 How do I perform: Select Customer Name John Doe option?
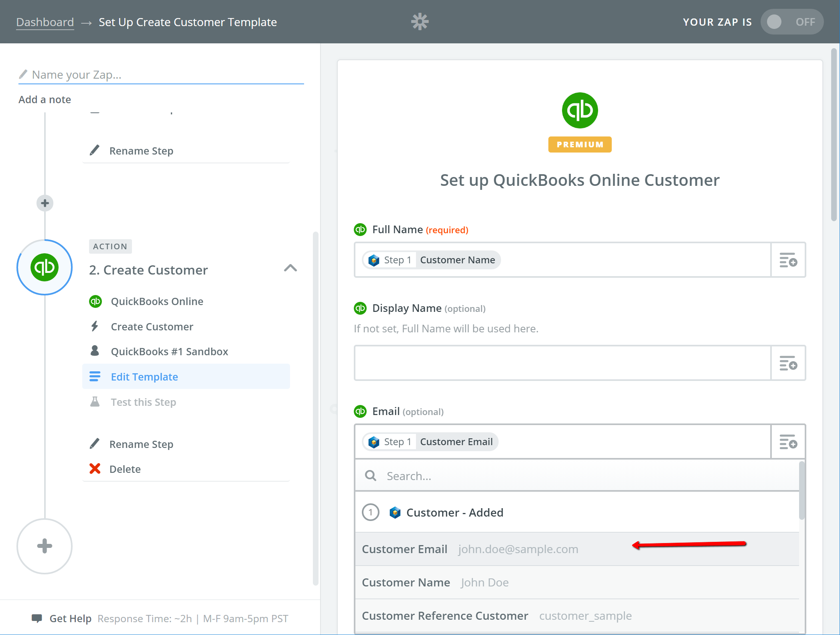[576, 582]
